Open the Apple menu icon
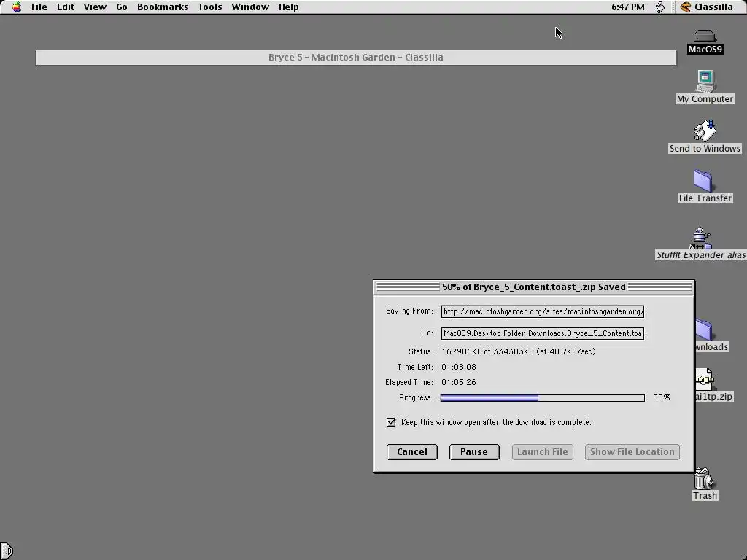Screen dimensions: 747x560 17,7
